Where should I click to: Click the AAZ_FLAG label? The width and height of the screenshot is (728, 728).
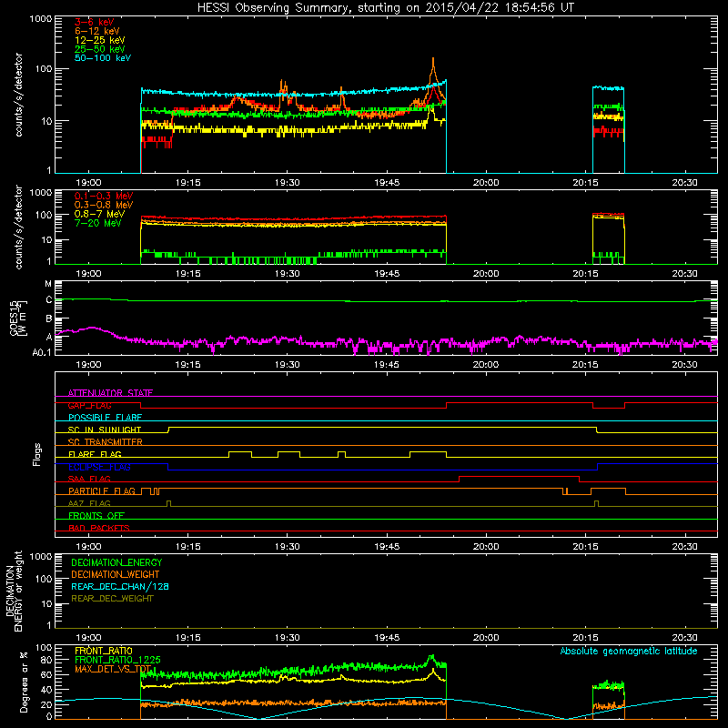[89, 503]
